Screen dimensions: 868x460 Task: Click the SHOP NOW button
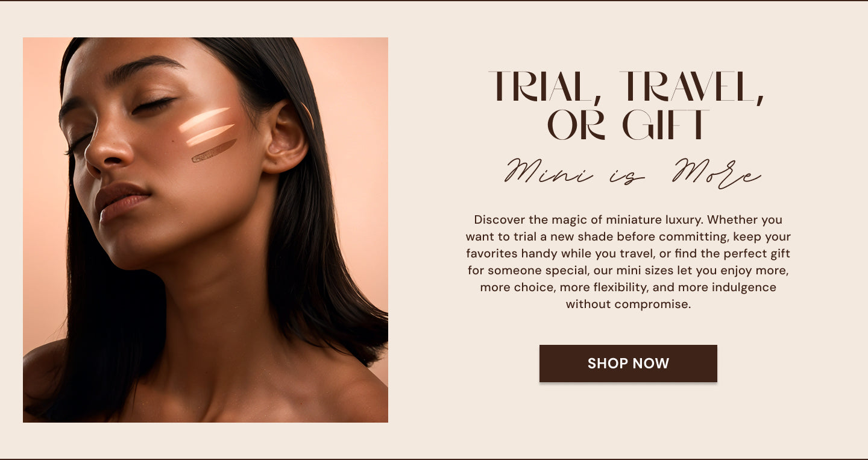pos(628,364)
